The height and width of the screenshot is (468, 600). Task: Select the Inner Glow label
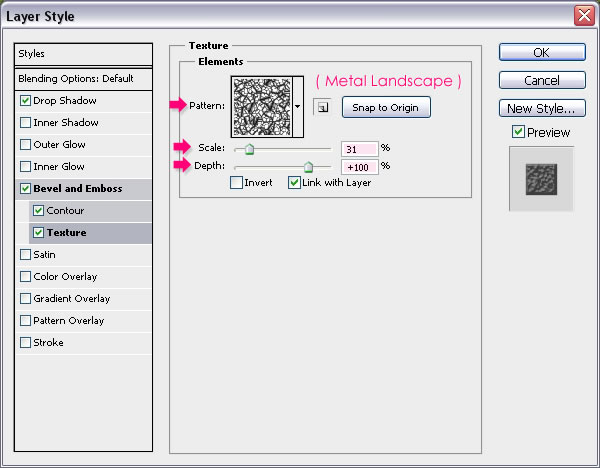(x=59, y=166)
